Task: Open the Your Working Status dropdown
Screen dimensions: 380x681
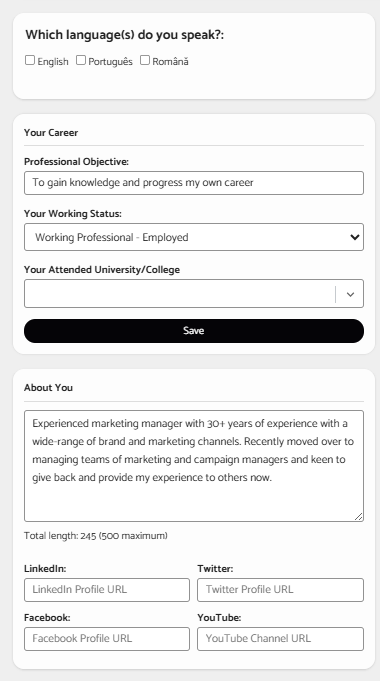Action: (x=194, y=237)
